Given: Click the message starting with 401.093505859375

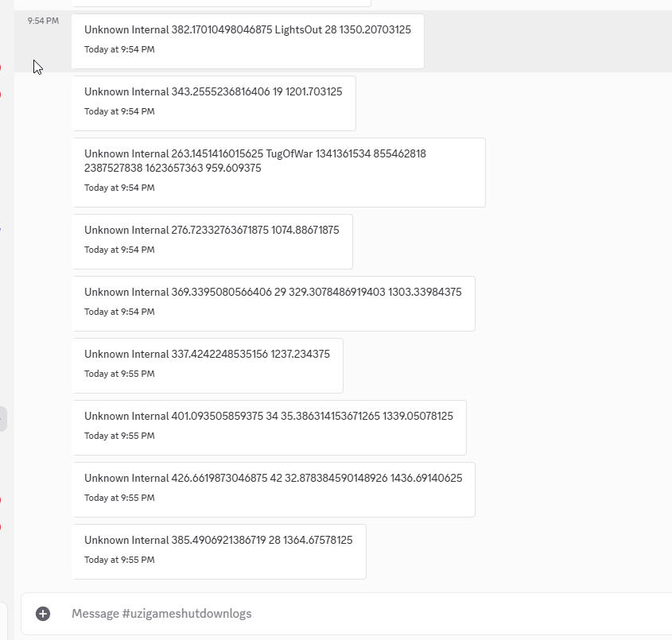Looking at the screenshot, I should 269,417.
